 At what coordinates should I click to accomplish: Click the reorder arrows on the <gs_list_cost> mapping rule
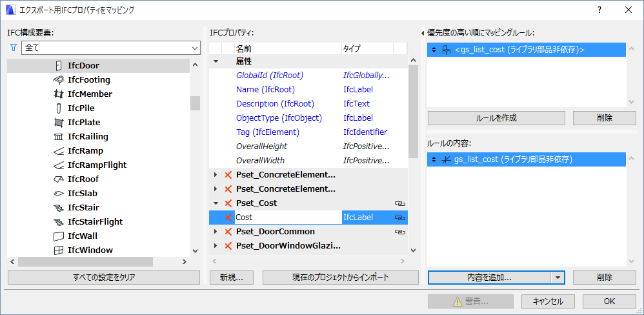click(434, 50)
